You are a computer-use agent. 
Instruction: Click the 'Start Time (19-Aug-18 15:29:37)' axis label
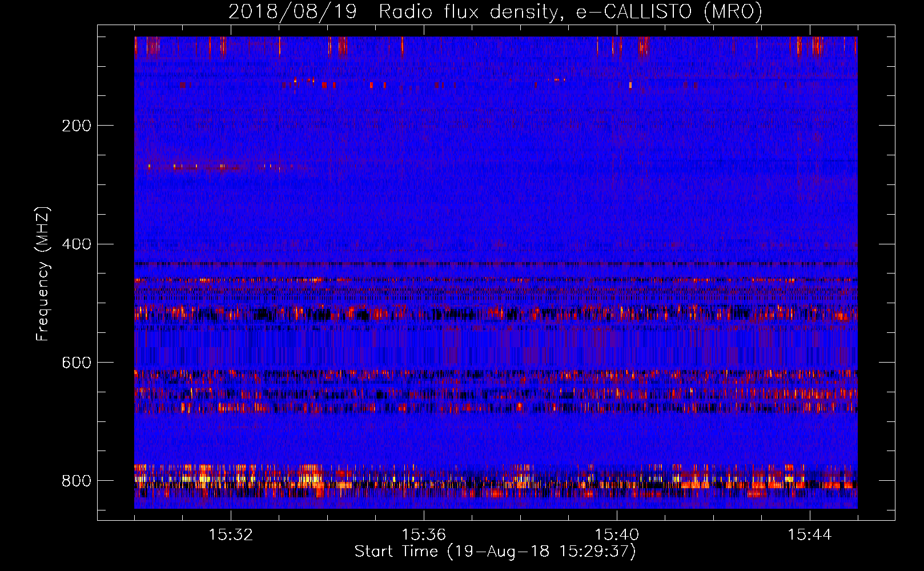pos(495,552)
